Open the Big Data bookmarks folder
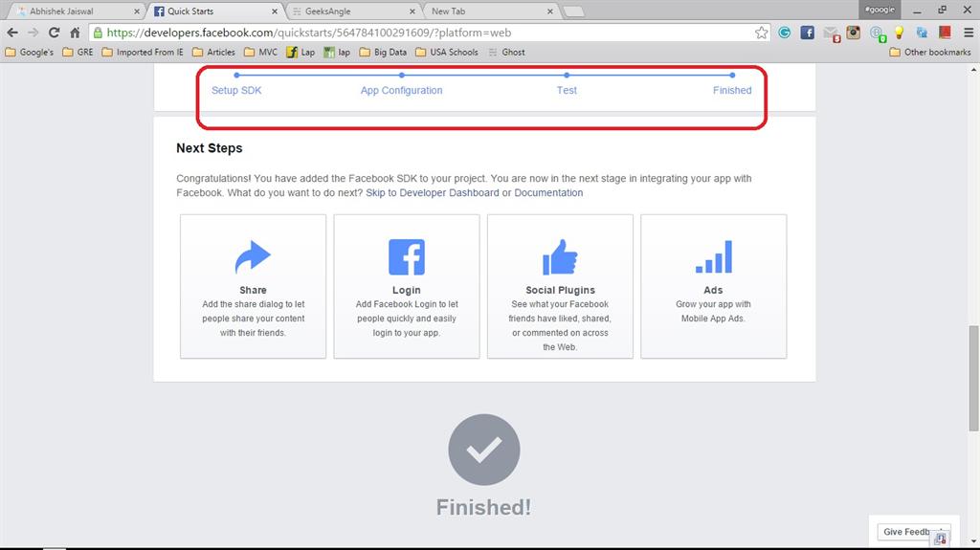Viewport: 980px width, 550px height. 383,52
